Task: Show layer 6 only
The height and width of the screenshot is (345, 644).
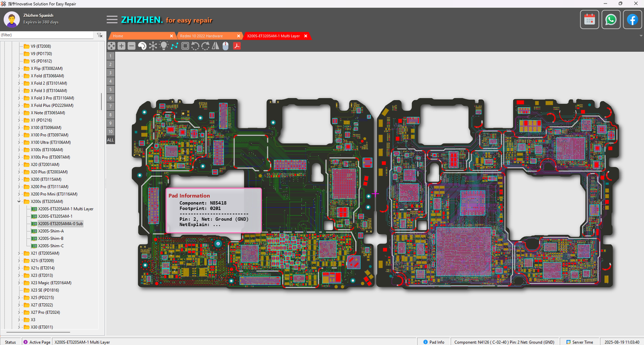Action: pos(110,98)
